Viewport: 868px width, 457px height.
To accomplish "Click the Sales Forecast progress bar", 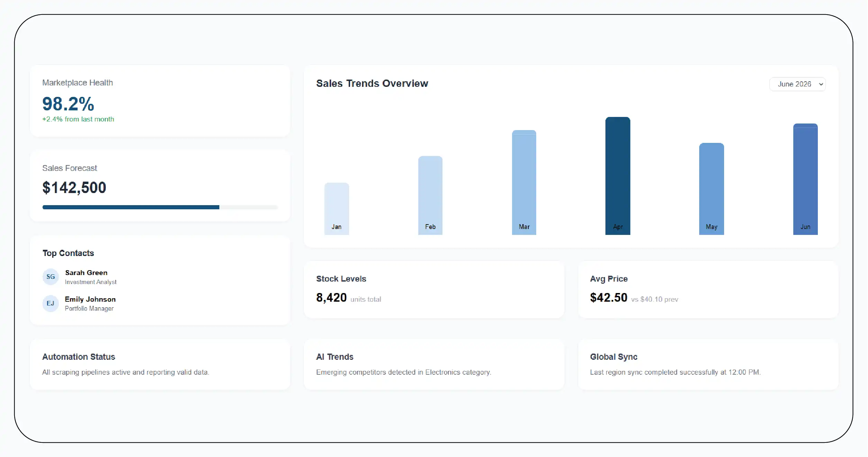I will click(x=160, y=207).
